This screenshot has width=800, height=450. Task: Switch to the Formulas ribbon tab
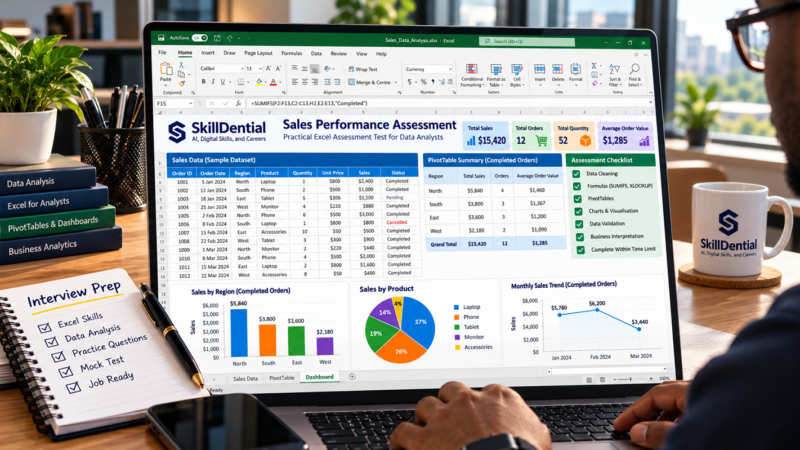[x=292, y=53]
